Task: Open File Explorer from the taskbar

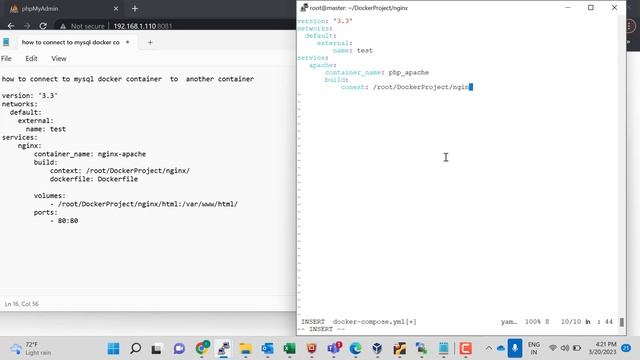Action: click(245, 349)
